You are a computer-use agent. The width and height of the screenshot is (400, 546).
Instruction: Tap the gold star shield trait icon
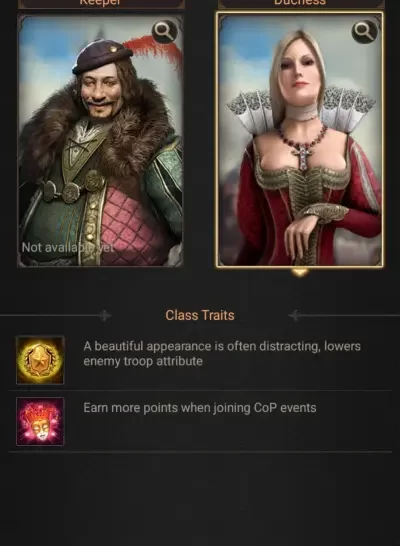pyautogui.click(x=40, y=360)
